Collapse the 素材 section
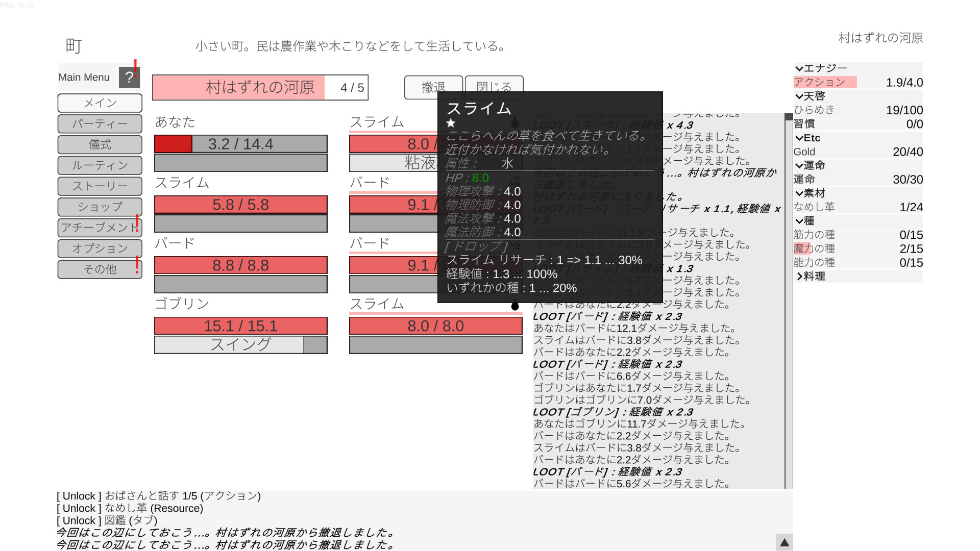The height and width of the screenshot is (551, 980). tap(799, 193)
